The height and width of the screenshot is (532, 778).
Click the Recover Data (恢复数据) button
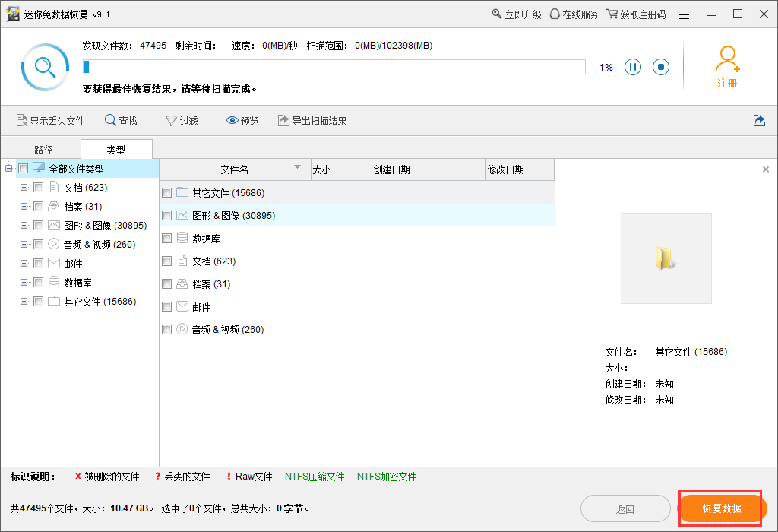[722, 508]
